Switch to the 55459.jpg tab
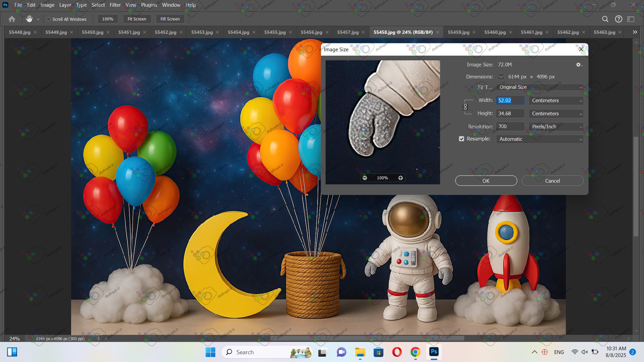Screen dimensions: 644x362 tap(458, 32)
